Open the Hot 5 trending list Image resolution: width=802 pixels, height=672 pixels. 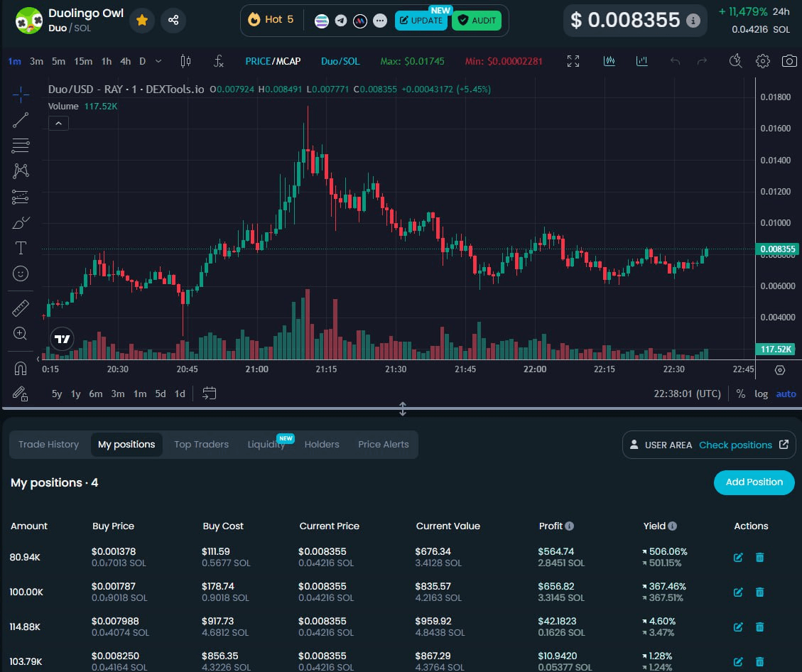point(271,20)
